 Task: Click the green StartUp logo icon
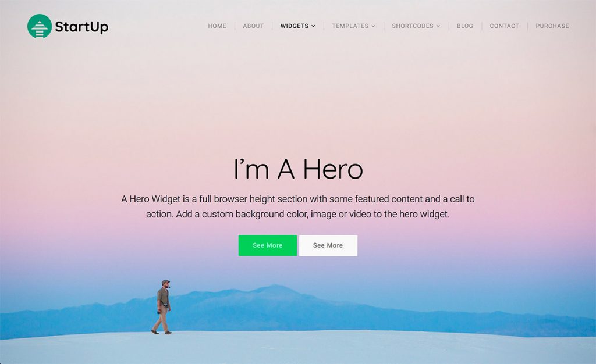(40, 26)
